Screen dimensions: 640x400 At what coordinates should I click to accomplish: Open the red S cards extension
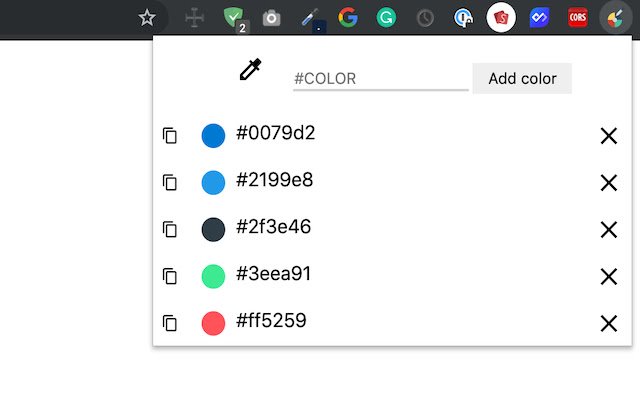[x=501, y=18]
